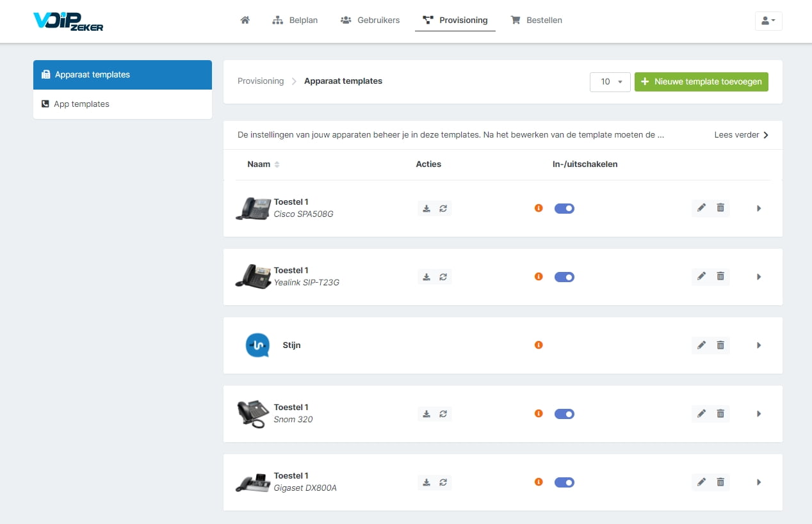
Task: Open the page size dropdown showing 10
Action: tap(610, 82)
